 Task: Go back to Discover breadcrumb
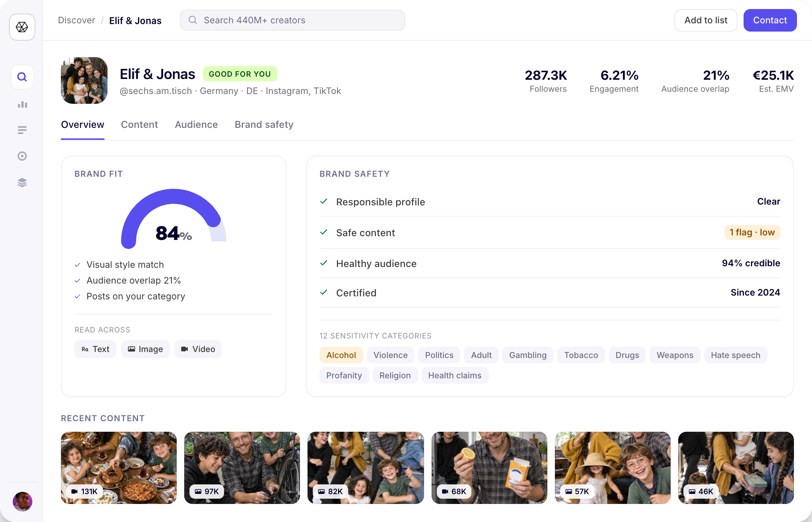(77, 20)
